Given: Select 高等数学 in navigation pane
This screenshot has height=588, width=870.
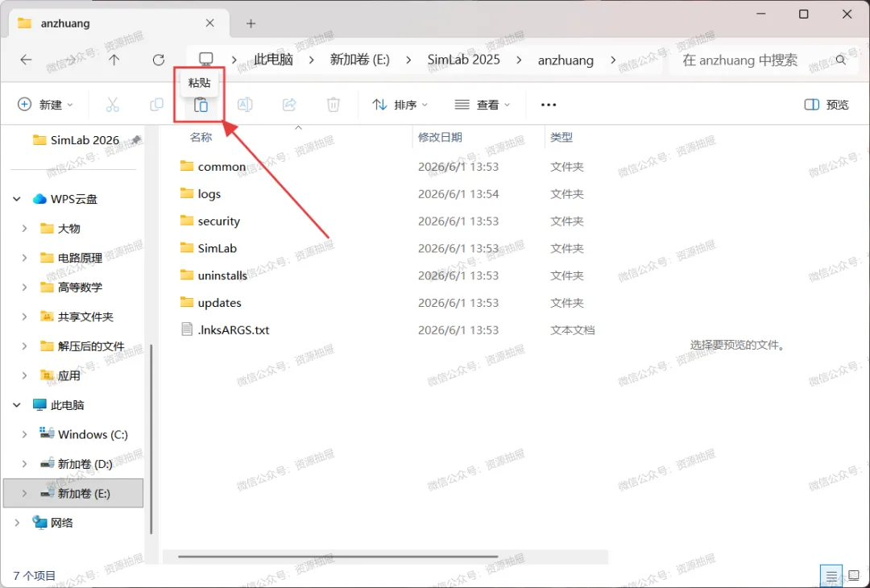Looking at the screenshot, I should click(x=80, y=287).
